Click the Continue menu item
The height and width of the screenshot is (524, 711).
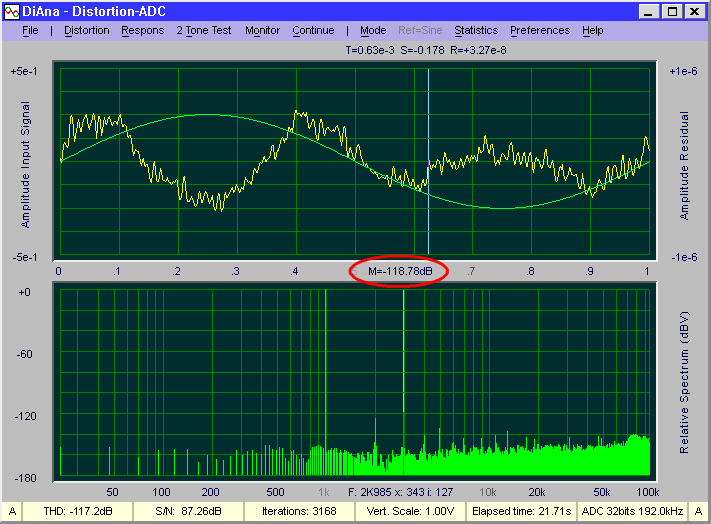(x=313, y=30)
